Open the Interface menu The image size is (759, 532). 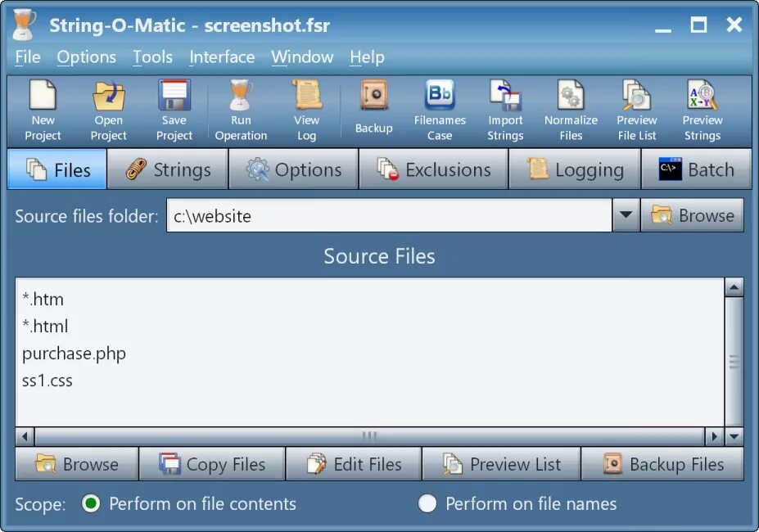(222, 57)
